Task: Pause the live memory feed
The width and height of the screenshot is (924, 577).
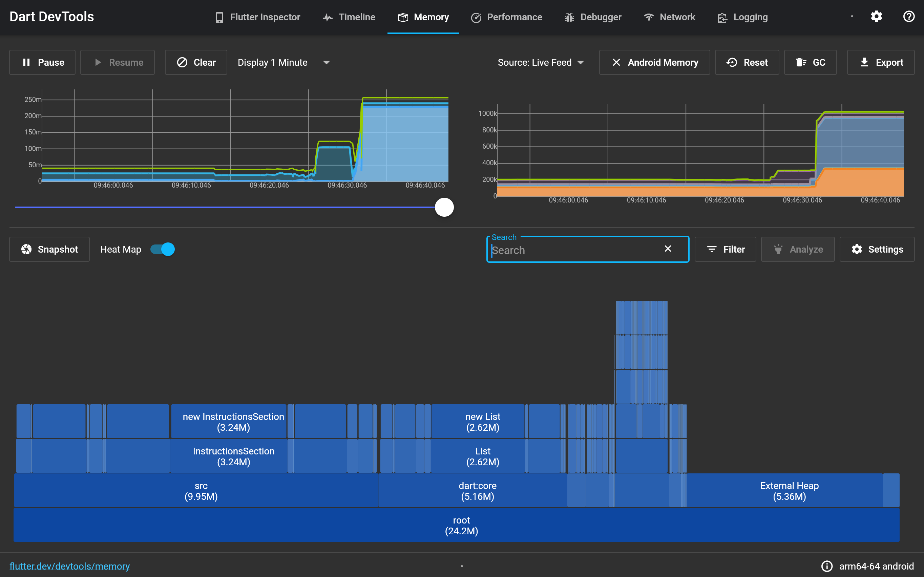Action: click(42, 62)
